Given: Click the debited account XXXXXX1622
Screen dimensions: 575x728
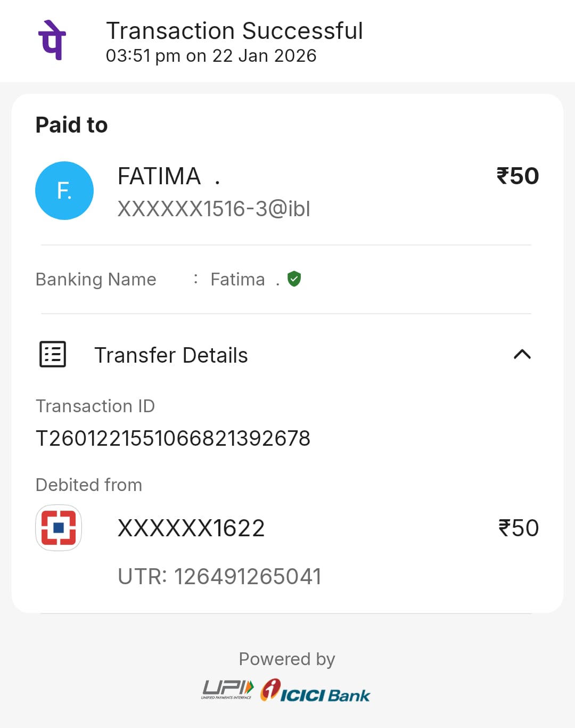Looking at the screenshot, I should (191, 528).
